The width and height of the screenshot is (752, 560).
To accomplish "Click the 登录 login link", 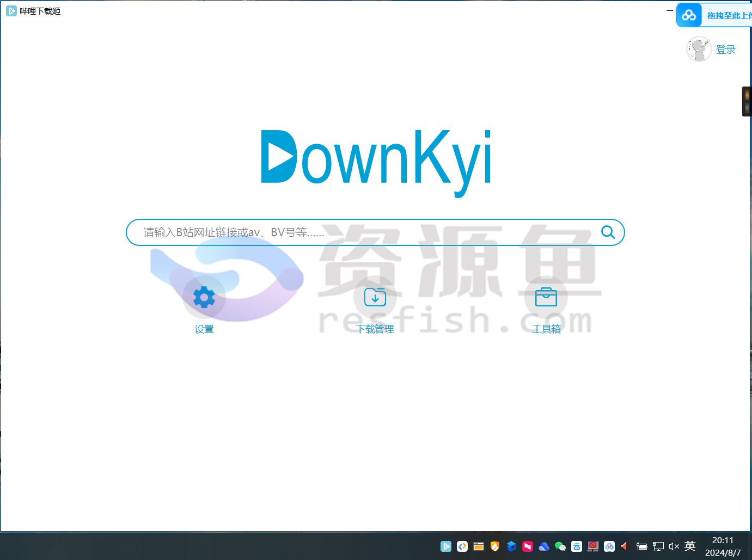I will pos(726,50).
